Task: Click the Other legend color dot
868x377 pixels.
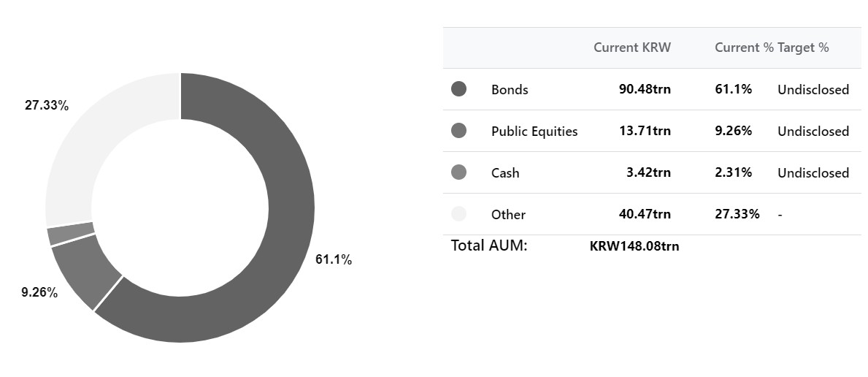Action: 459,213
